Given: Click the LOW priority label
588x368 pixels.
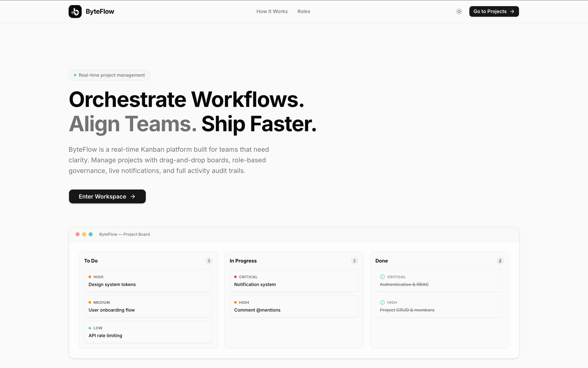Looking at the screenshot, I should [98, 328].
